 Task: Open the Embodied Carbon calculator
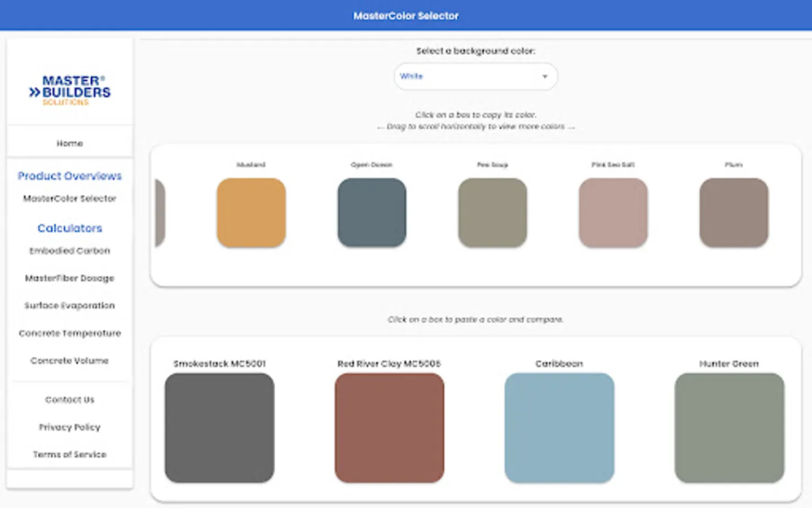pos(70,251)
